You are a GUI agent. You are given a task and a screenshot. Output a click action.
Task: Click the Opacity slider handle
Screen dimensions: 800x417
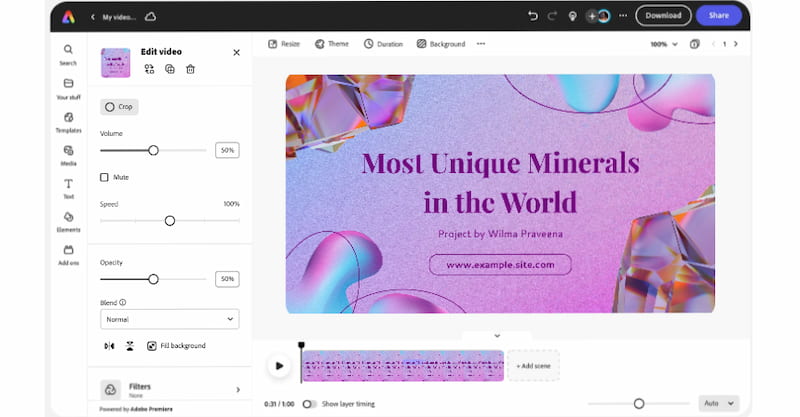coord(153,279)
